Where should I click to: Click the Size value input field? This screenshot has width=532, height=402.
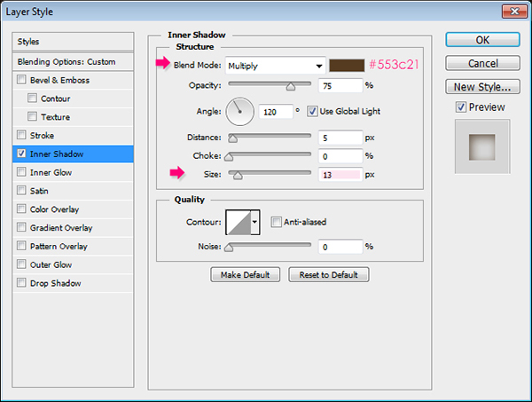(x=341, y=175)
